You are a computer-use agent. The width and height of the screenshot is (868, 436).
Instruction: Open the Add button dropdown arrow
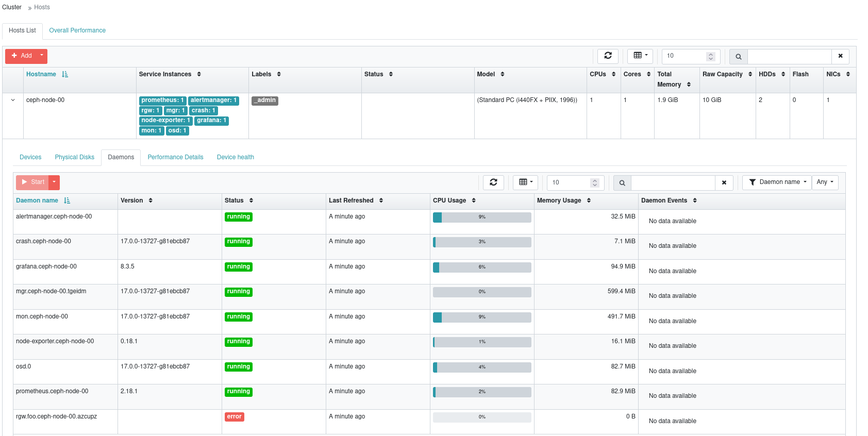click(42, 56)
